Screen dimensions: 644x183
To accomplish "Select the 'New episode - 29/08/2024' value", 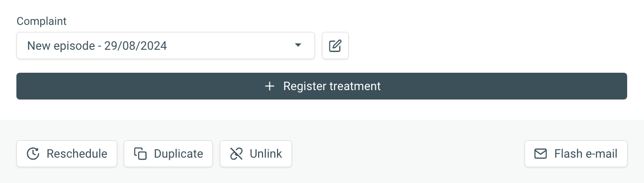I will [97, 46].
